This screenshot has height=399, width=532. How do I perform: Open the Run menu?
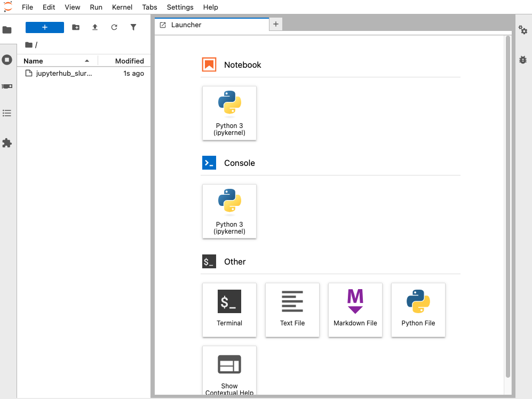(x=96, y=7)
